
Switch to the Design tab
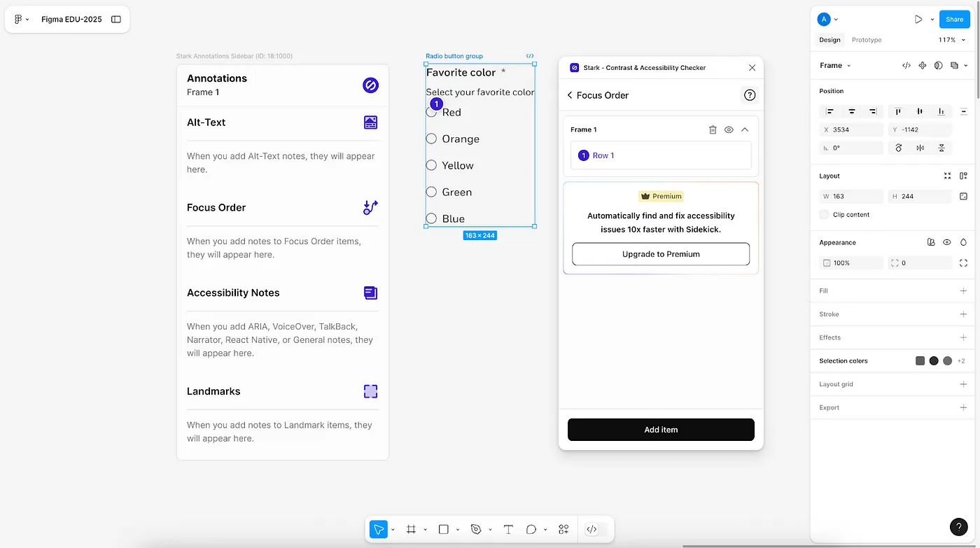(x=829, y=40)
